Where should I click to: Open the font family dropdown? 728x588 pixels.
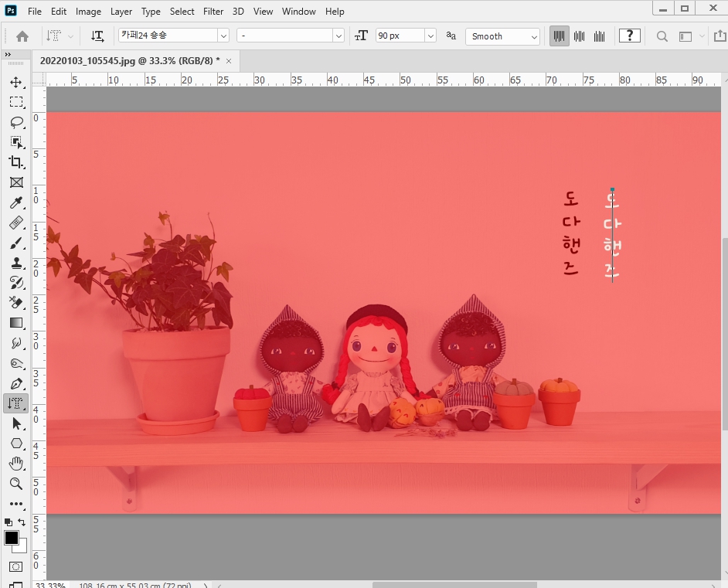click(224, 36)
